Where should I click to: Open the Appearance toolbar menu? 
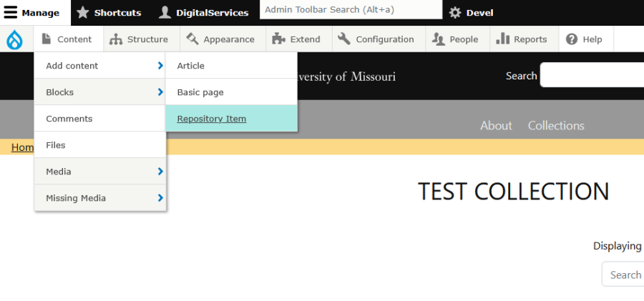point(220,39)
